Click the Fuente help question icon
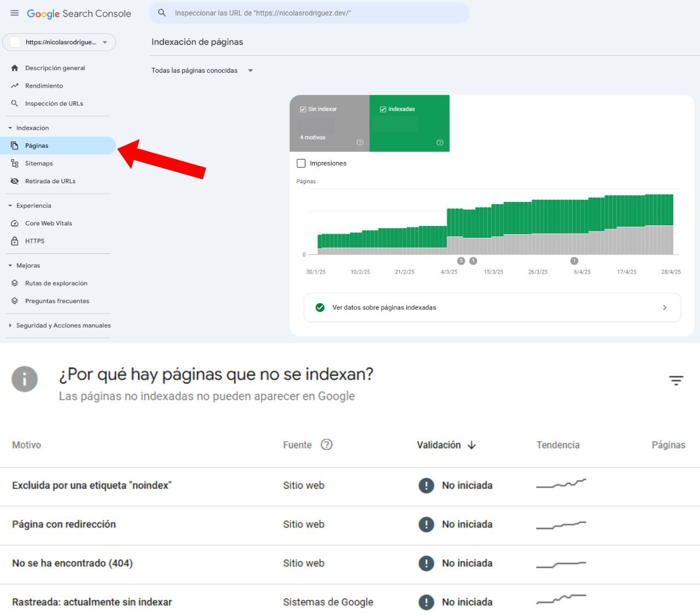 (326, 444)
